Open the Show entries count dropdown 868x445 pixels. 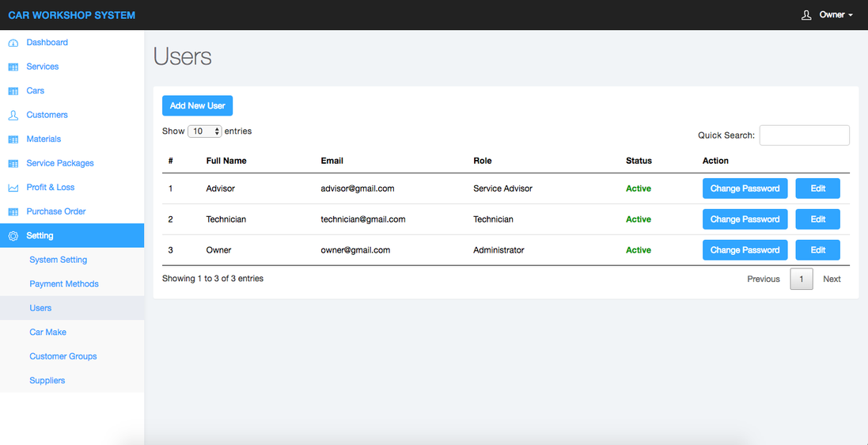point(205,131)
